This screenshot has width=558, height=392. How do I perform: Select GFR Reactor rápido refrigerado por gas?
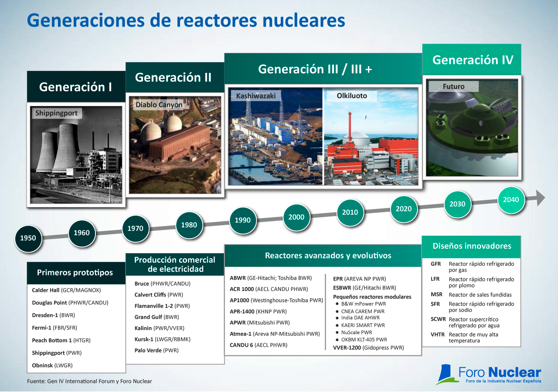472,267
